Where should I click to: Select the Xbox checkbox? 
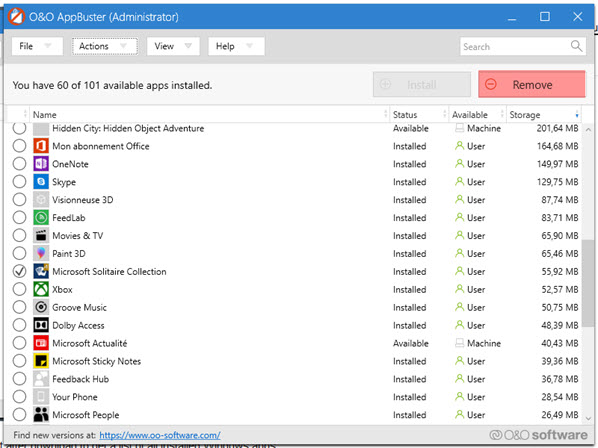(x=19, y=289)
